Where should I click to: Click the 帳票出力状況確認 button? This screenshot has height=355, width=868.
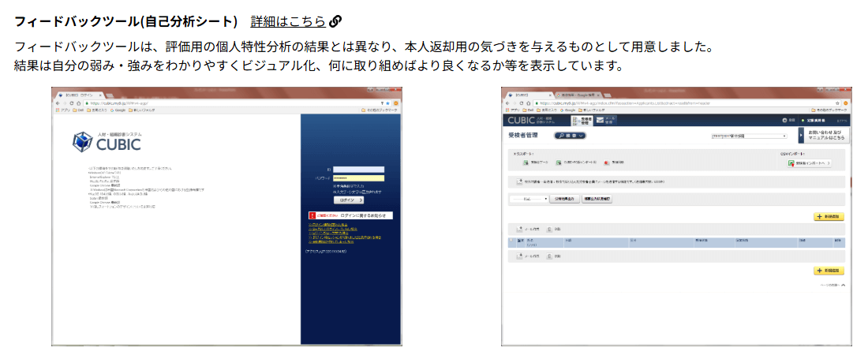point(597,198)
